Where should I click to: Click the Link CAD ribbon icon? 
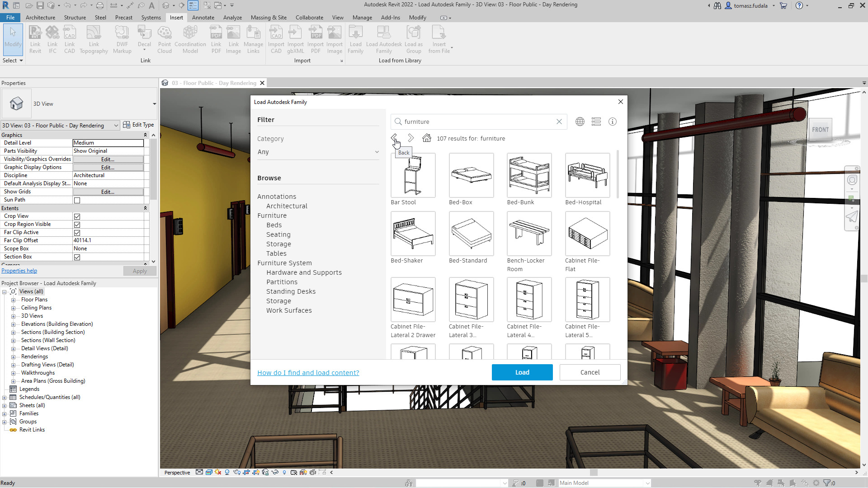[70, 39]
